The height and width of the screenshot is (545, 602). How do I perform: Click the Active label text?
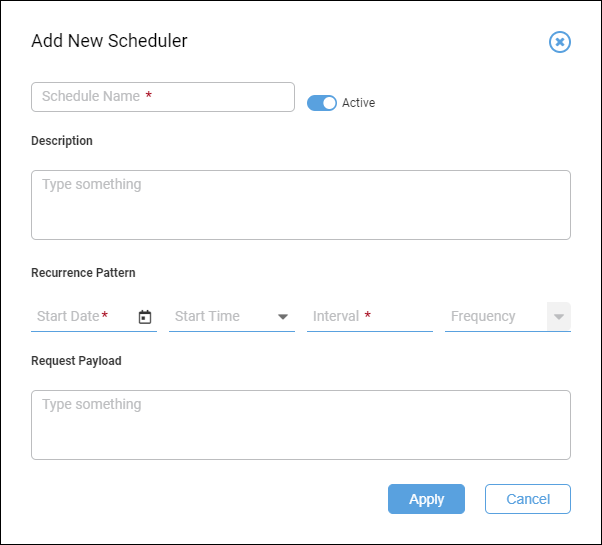[x=359, y=103]
